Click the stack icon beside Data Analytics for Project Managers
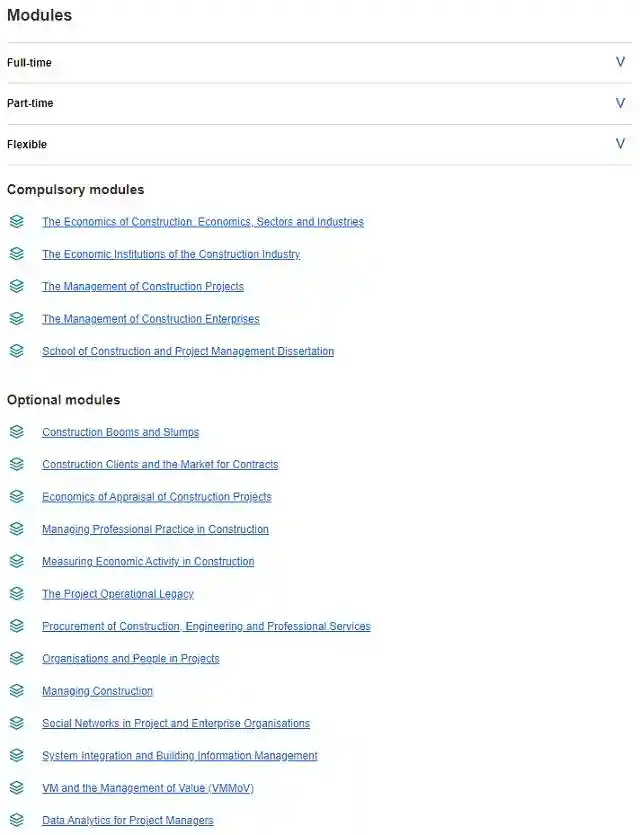 tap(16, 820)
